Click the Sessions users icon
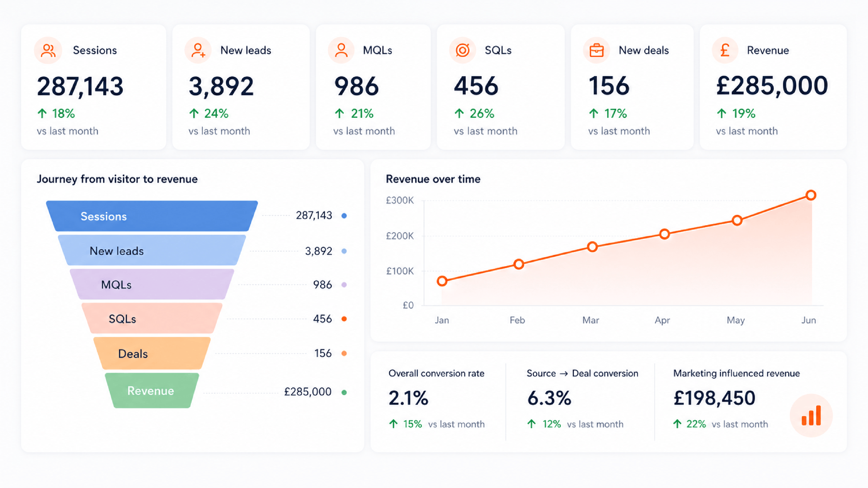The width and height of the screenshot is (868, 488). 48,51
